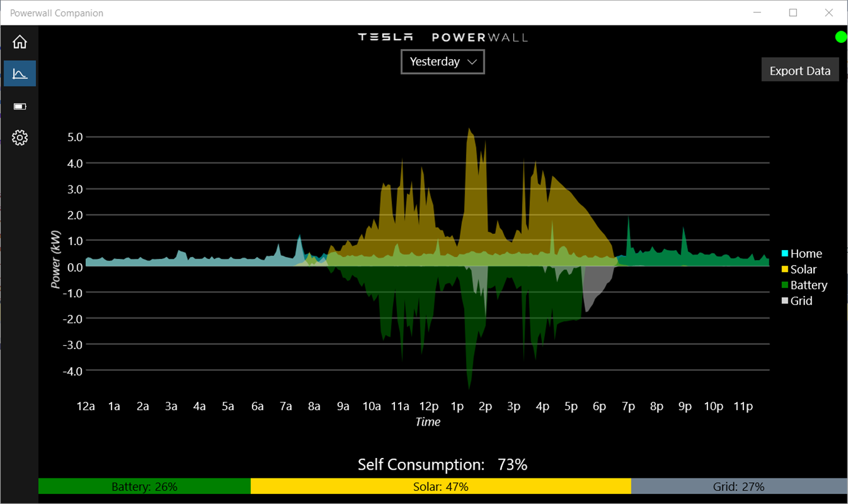Click the Battery: 26% bar segment
Image resolution: width=848 pixels, height=504 pixels.
[144, 486]
